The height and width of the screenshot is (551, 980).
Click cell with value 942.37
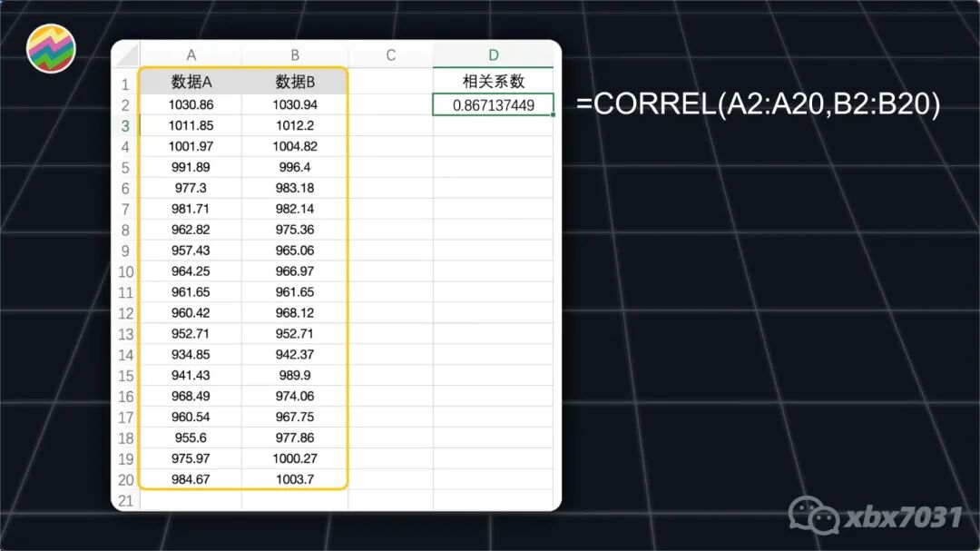(x=295, y=355)
